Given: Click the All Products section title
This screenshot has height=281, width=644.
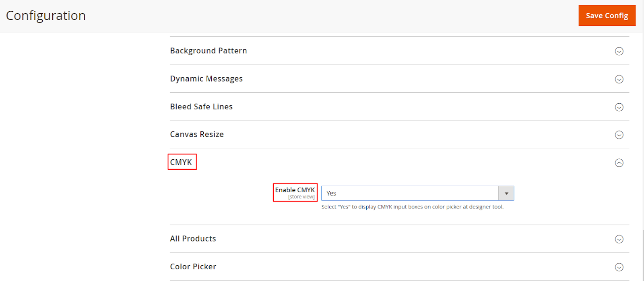Looking at the screenshot, I should click(x=193, y=239).
